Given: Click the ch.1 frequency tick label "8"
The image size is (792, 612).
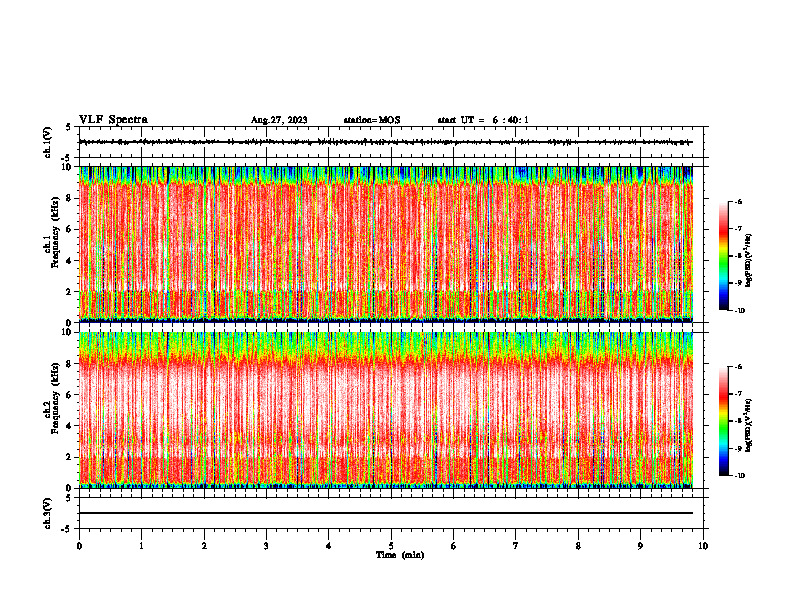Looking at the screenshot, I should [70, 198].
